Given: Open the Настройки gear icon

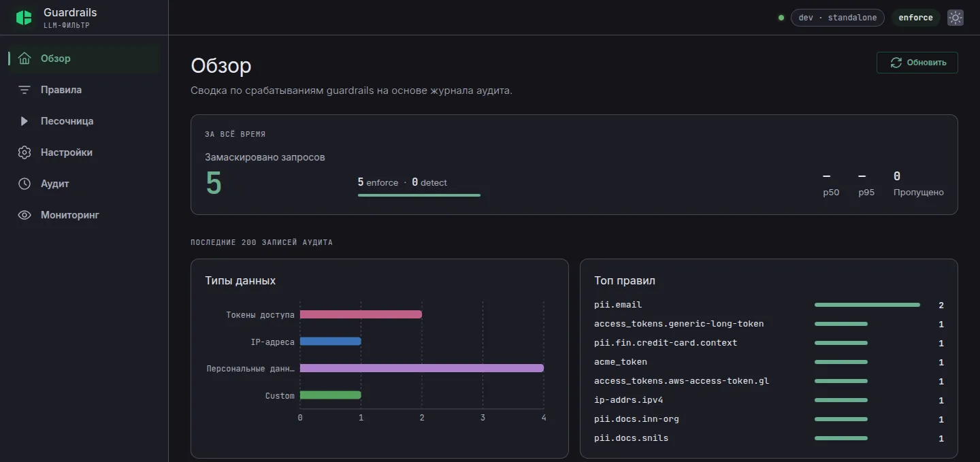Looking at the screenshot, I should [24, 152].
